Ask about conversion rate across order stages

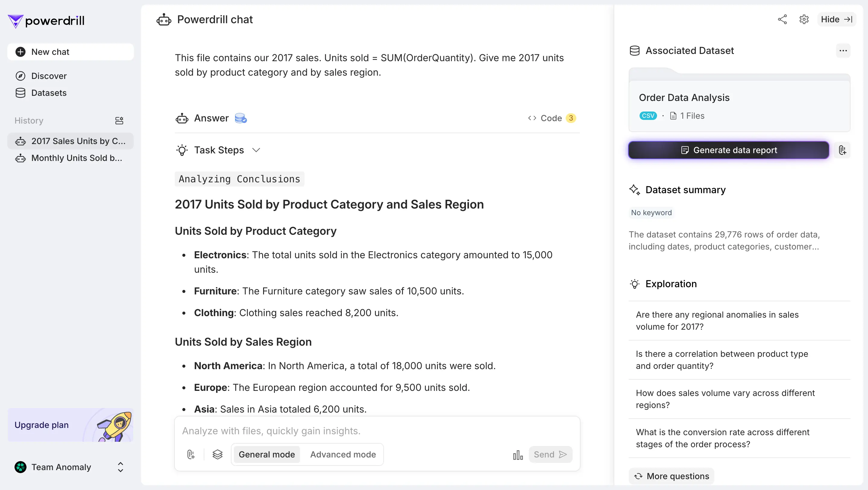[x=739, y=438]
